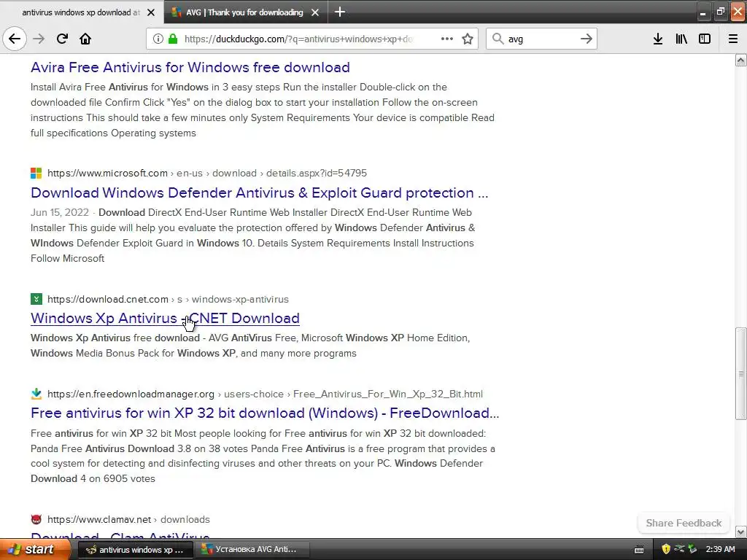Click the search magnifier icon
747x560 pixels.
pyautogui.click(x=498, y=39)
